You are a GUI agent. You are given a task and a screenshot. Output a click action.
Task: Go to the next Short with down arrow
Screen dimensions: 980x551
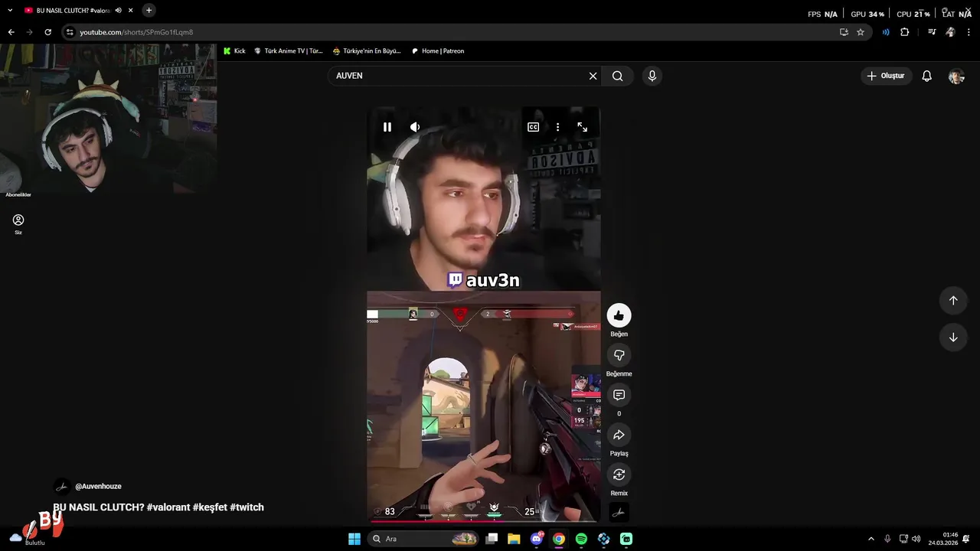pos(953,337)
